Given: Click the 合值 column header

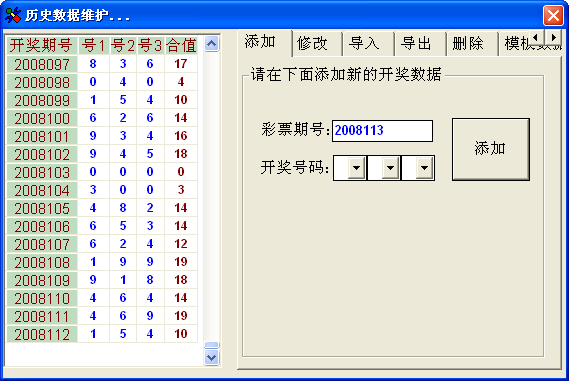Looking at the screenshot, I should (x=181, y=45).
